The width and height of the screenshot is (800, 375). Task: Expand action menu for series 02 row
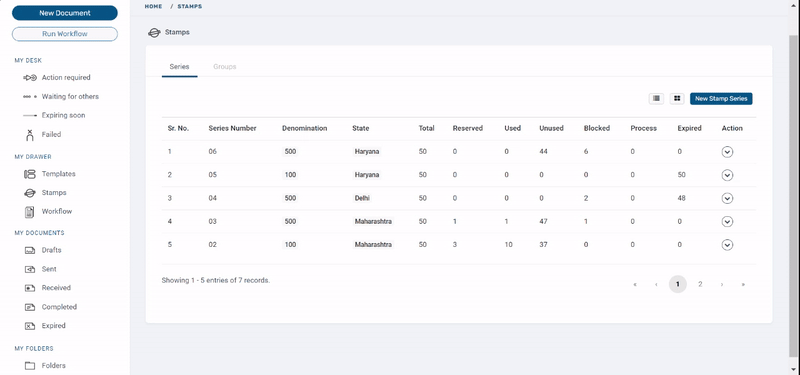(727, 245)
